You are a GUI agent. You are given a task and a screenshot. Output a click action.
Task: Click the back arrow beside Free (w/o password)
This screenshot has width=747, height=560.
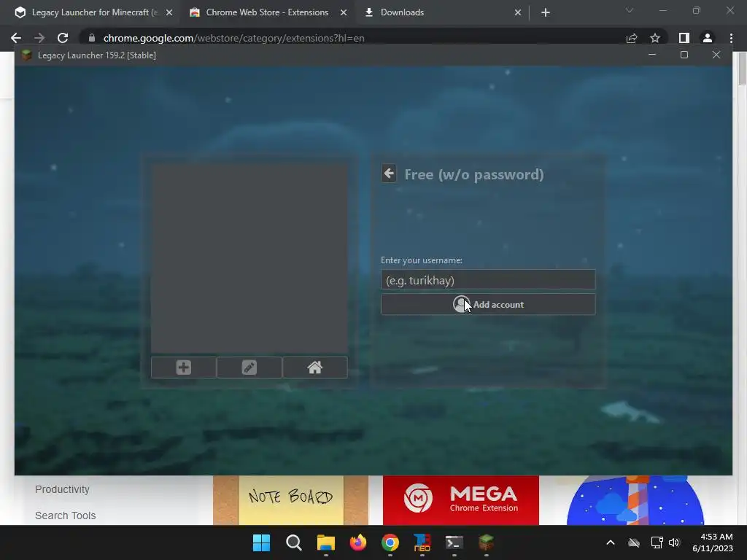389,174
